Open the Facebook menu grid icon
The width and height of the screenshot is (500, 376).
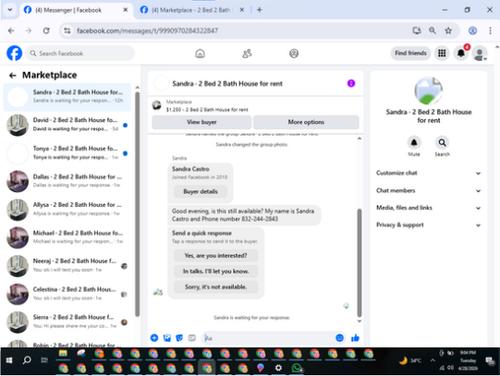tap(442, 53)
